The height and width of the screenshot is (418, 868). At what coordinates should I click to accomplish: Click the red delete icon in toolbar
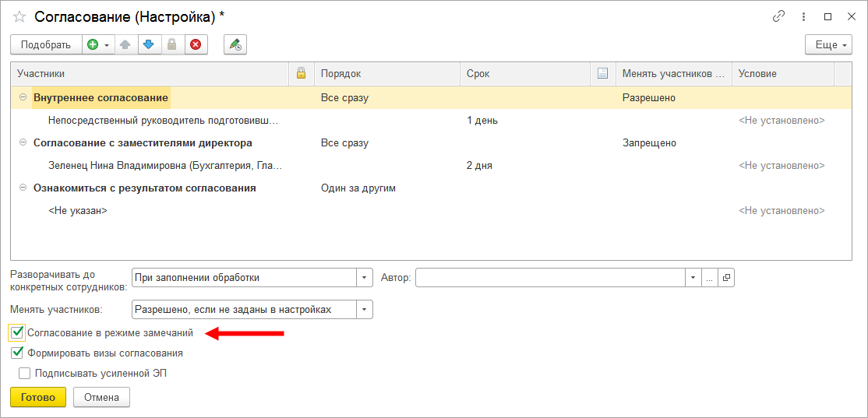[195, 45]
